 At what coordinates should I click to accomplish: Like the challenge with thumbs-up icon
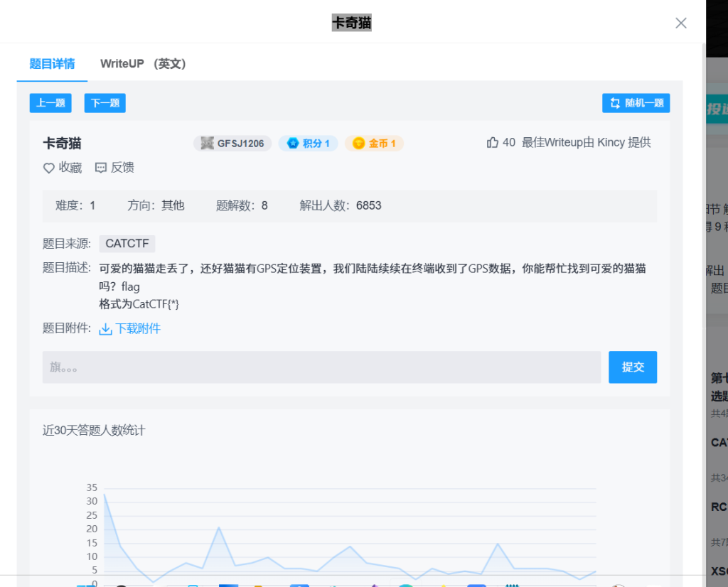click(x=492, y=143)
